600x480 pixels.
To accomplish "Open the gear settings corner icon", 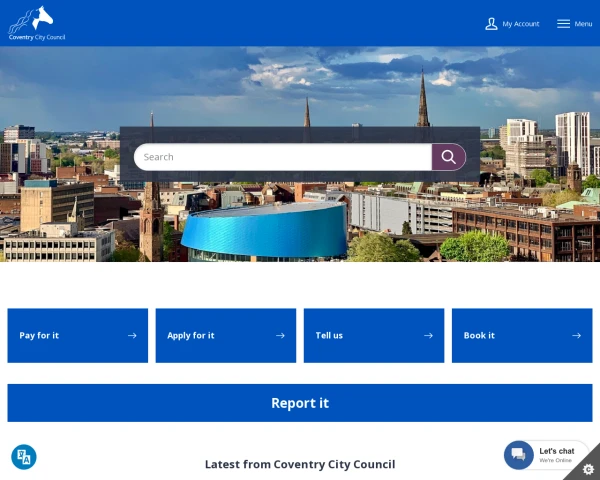I will [588, 469].
